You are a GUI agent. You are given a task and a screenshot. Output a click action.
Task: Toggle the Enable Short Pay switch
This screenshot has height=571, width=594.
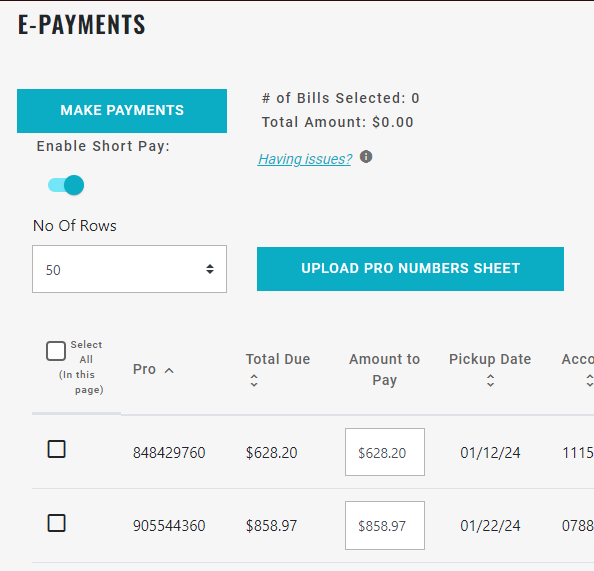(x=66, y=185)
